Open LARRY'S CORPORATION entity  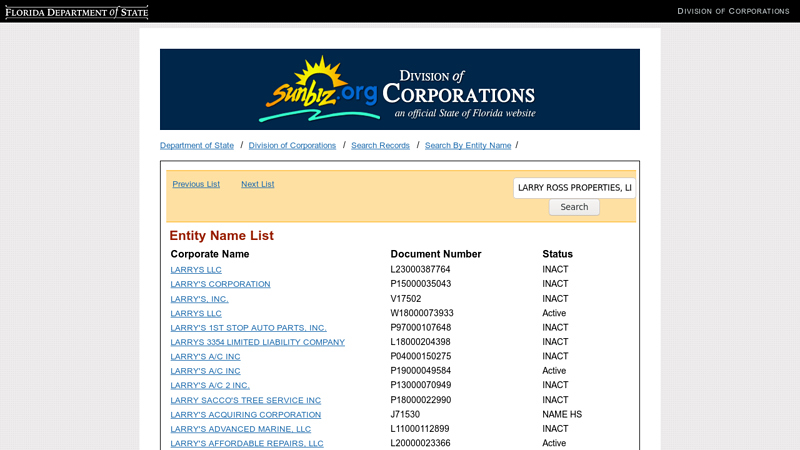pos(220,284)
